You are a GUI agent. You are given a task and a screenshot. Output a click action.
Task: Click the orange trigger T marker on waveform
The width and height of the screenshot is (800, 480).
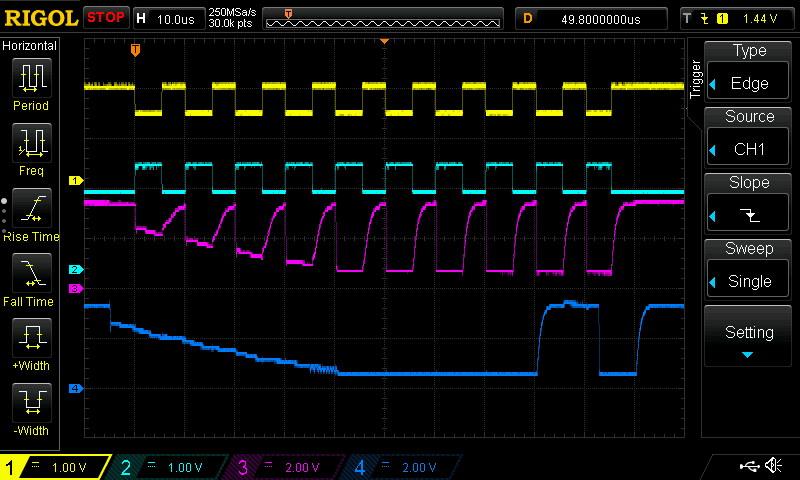[135, 49]
